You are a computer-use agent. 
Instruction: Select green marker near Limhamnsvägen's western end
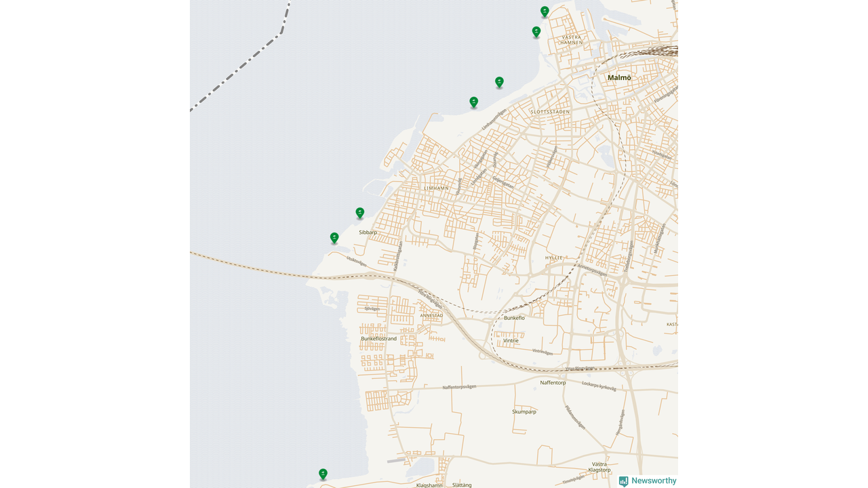[x=474, y=102]
